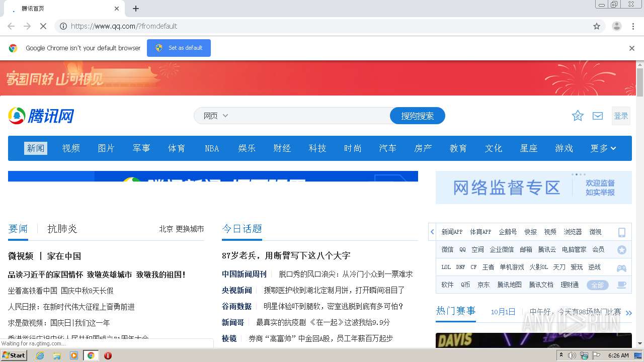Open the NBA section
The height and width of the screenshot is (362, 644).
[212, 148]
